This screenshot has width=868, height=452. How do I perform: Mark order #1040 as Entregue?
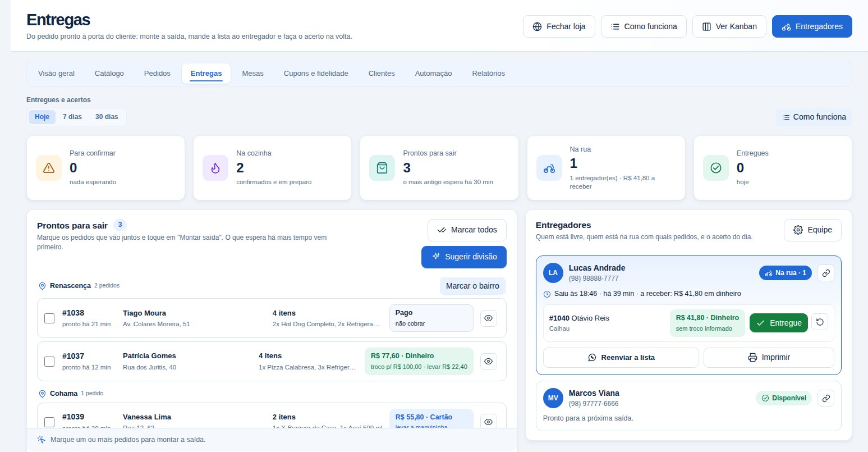pos(779,323)
